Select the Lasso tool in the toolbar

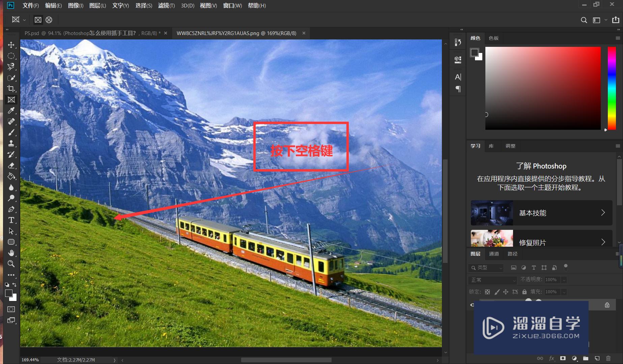click(11, 67)
